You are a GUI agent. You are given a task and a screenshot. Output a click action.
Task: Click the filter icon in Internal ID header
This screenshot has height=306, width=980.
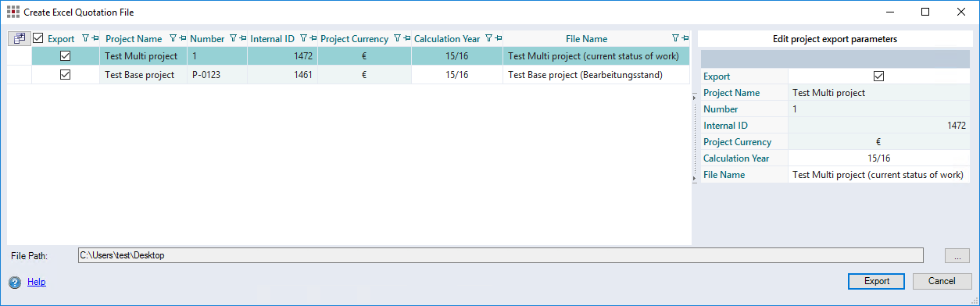point(303,38)
